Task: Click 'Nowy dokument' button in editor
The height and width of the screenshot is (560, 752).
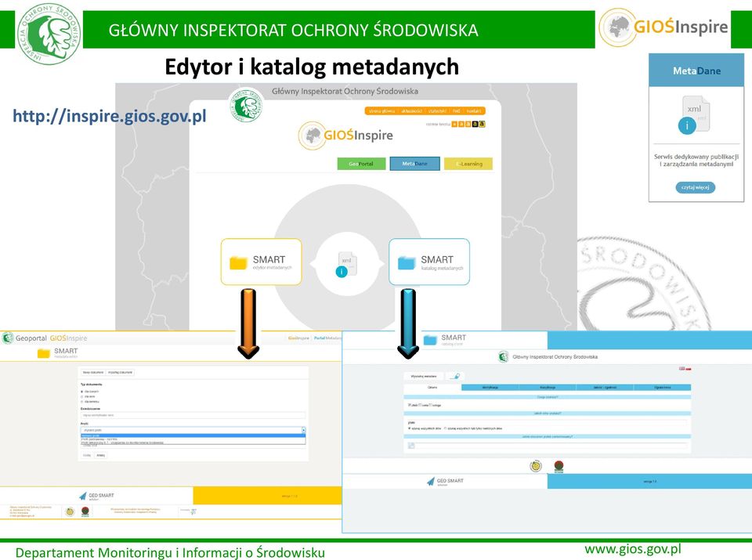Action: point(93,373)
